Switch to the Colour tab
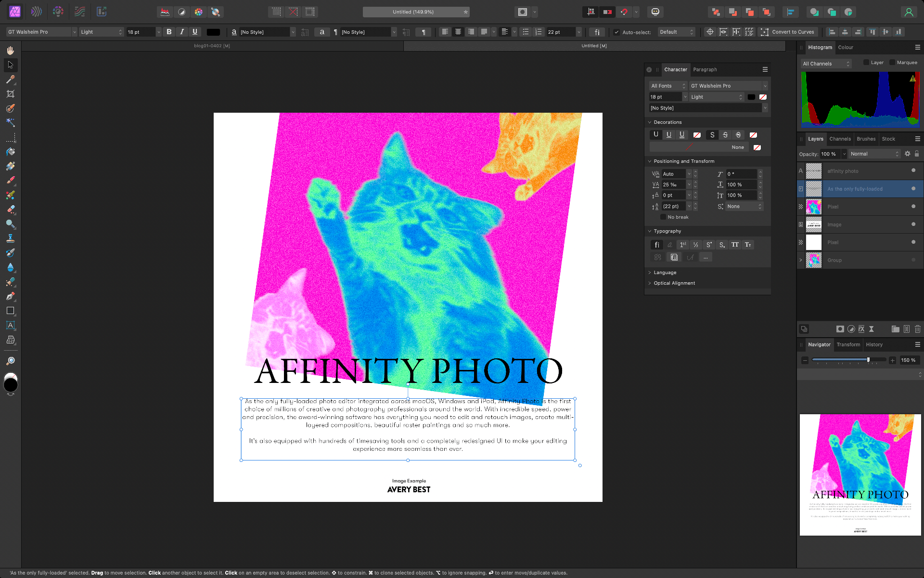The image size is (924, 578). click(846, 47)
